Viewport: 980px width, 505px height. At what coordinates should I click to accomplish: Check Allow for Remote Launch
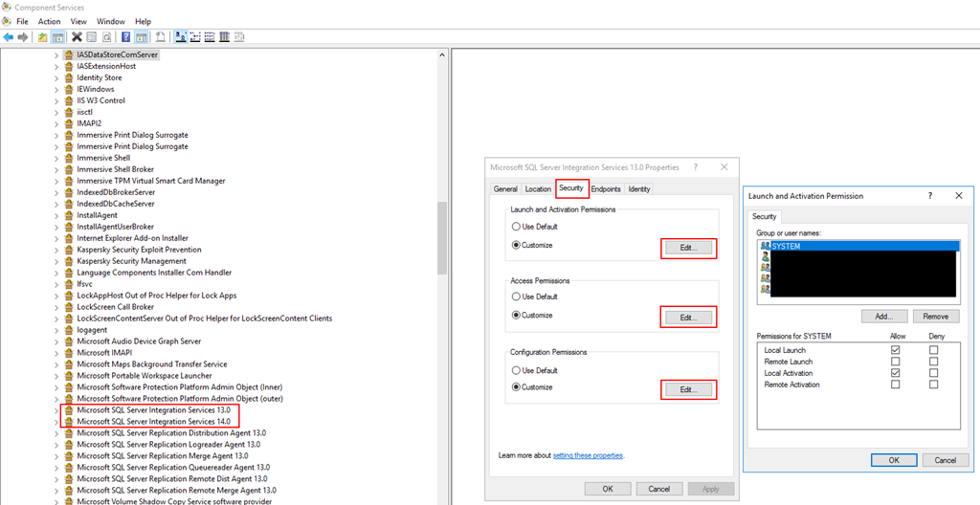tap(896, 362)
